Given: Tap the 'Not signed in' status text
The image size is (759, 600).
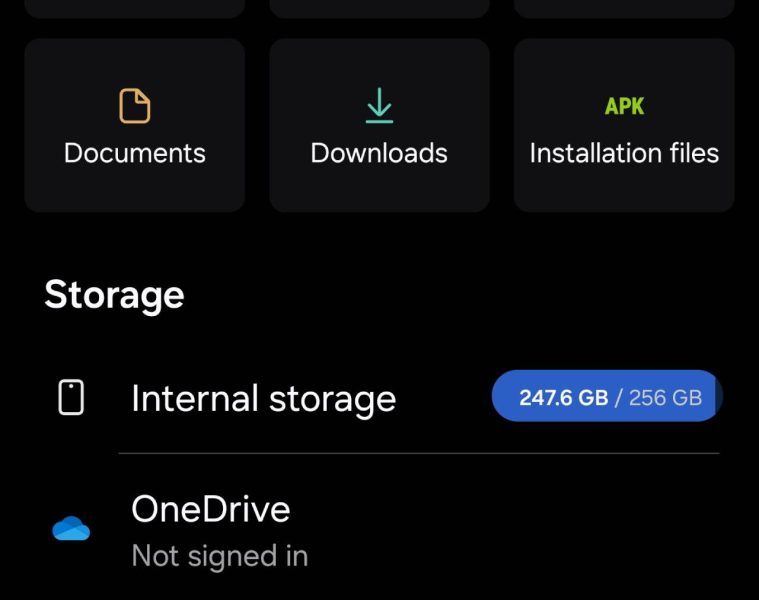Looking at the screenshot, I should pyautogui.click(x=220, y=556).
